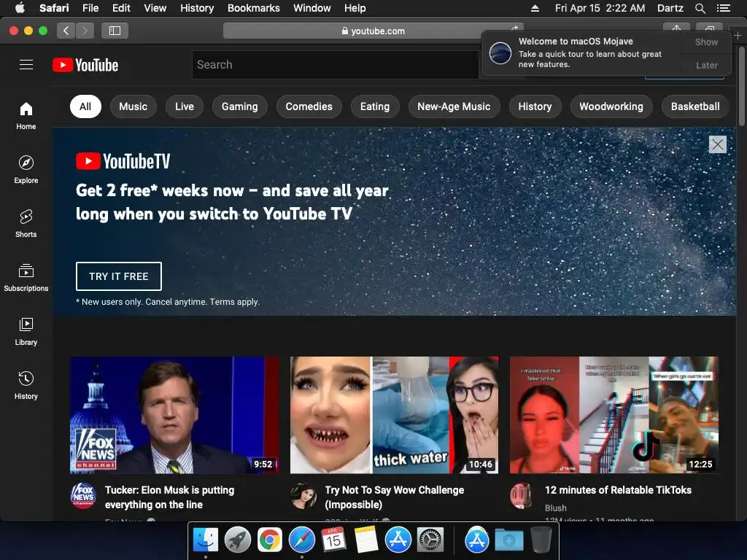
Task: Open Launchpad from the Dock
Action: click(x=237, y=540)
